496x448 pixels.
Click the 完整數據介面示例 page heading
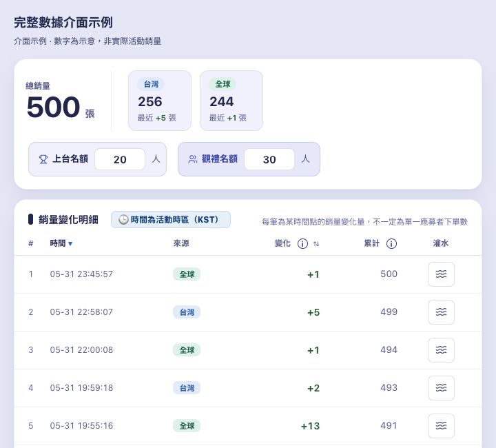pyautogui.click(x=63, y=23)
